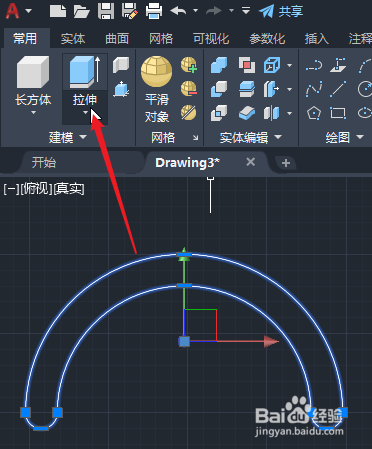Switch to the 实体 ribbon tab
The width and height of the screenshot is (372, 449).
(x=73, y=39)
